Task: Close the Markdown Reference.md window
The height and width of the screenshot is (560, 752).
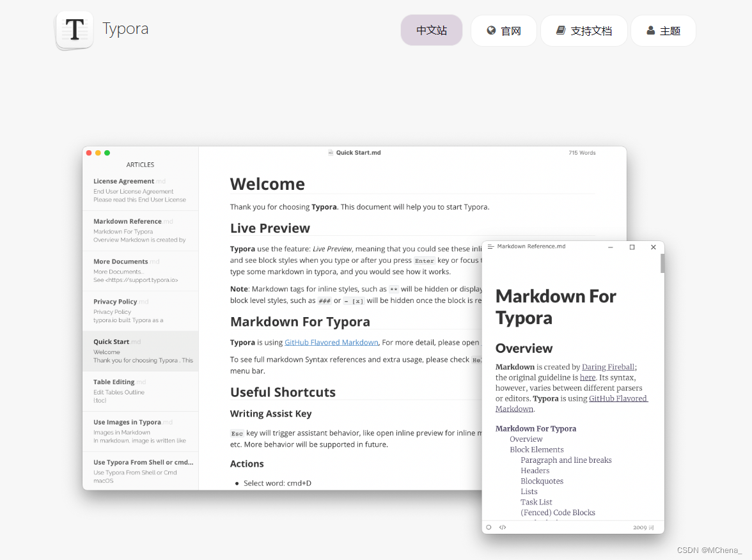Action: [654, 247]
